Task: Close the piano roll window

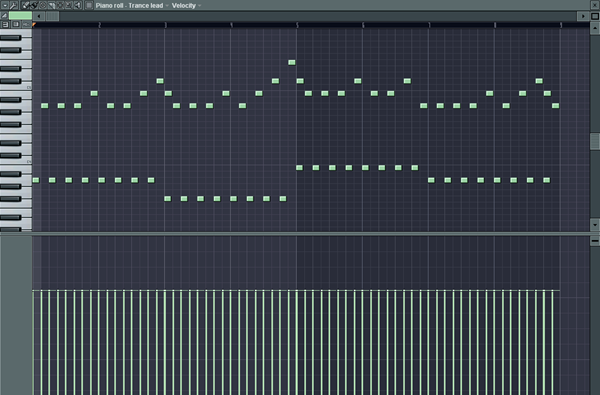Action: (x=595, y=5)
